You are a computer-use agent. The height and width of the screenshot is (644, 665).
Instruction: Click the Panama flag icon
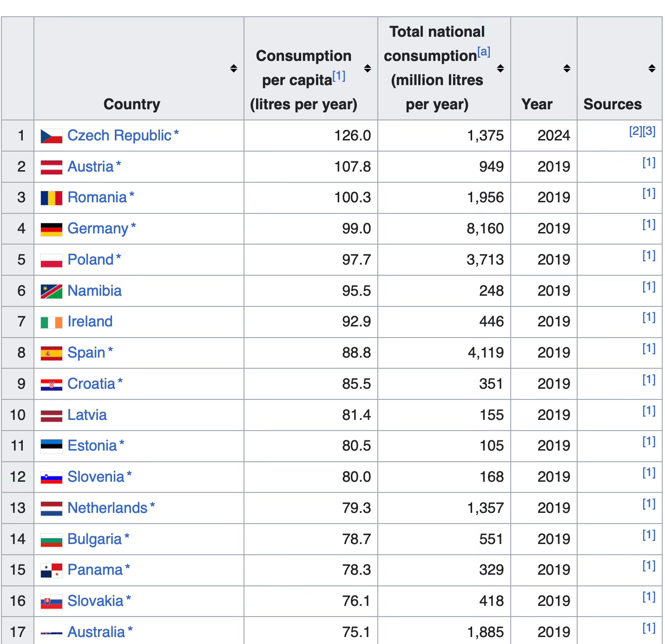[51, 571]
